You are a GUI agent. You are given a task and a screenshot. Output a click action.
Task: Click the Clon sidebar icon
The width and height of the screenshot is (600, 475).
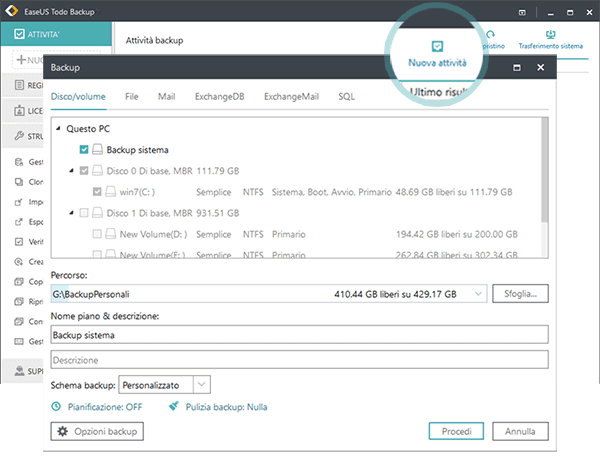click(19, 181)
